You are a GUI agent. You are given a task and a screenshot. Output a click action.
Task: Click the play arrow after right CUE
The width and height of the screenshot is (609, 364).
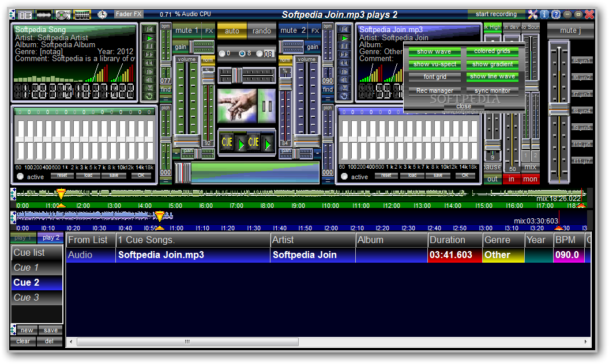(x=268, y=144)
